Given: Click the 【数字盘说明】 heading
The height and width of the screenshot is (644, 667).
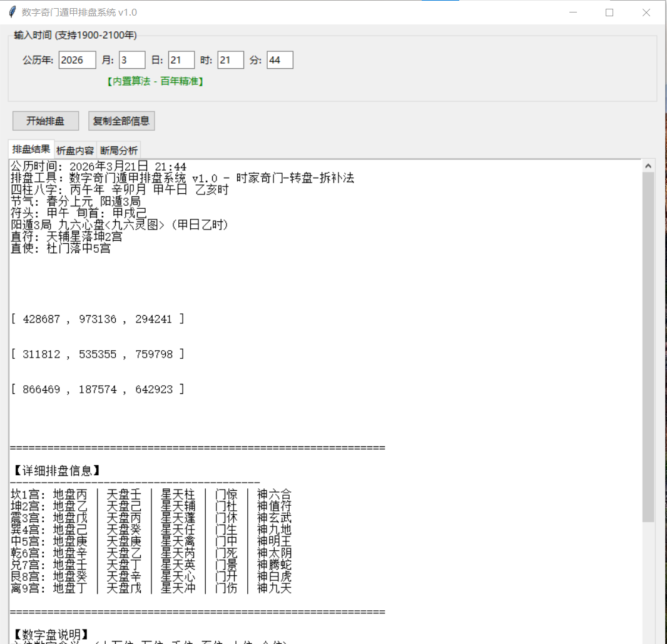Looking at the screenshot, I should pyautogui.click(x=51, y=635).
